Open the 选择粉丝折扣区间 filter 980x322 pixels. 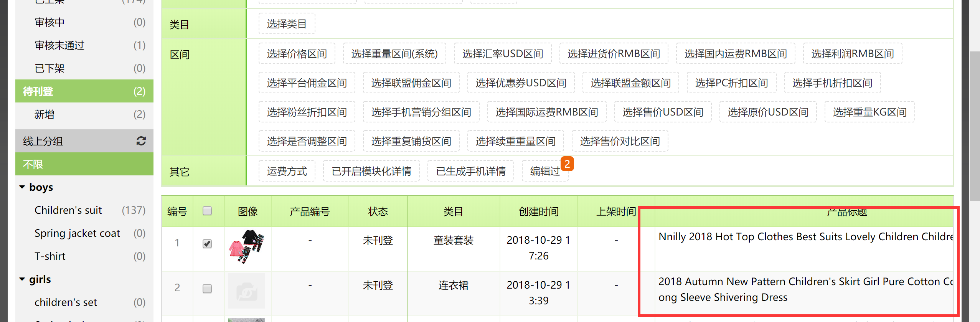[x=307, y=112]
